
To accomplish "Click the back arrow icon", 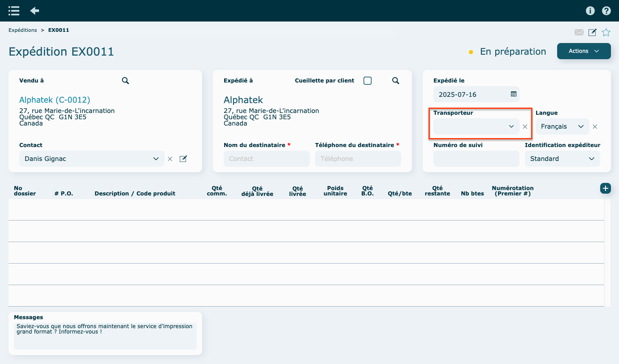I will point(35,11).
